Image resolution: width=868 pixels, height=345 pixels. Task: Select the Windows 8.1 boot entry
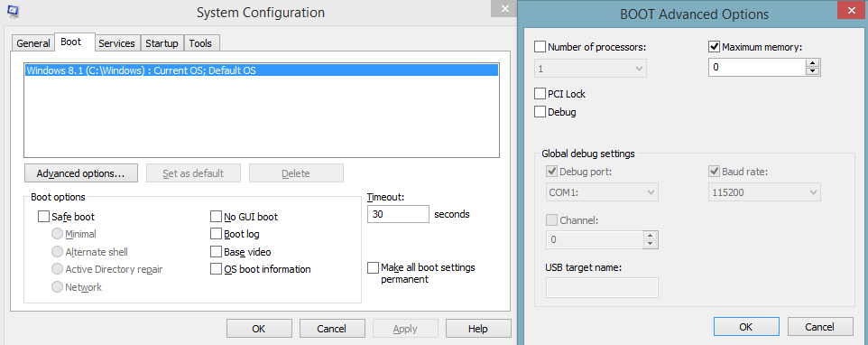click(262, 70)
